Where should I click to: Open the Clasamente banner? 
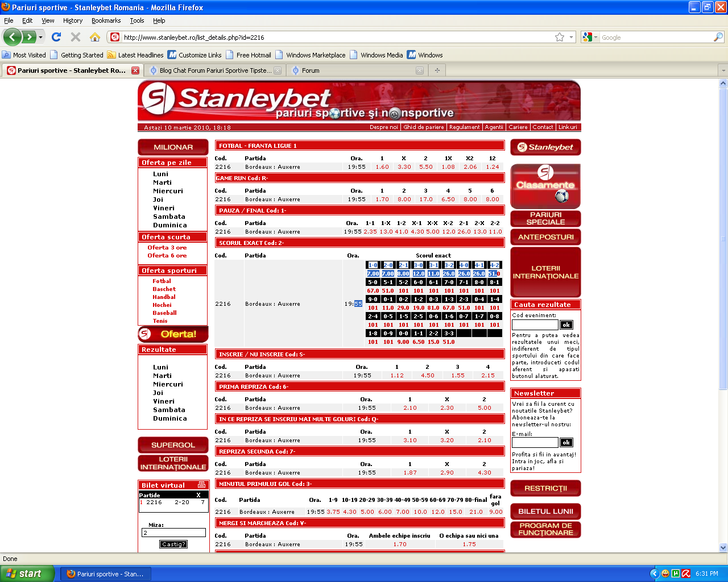coord(545,186)
